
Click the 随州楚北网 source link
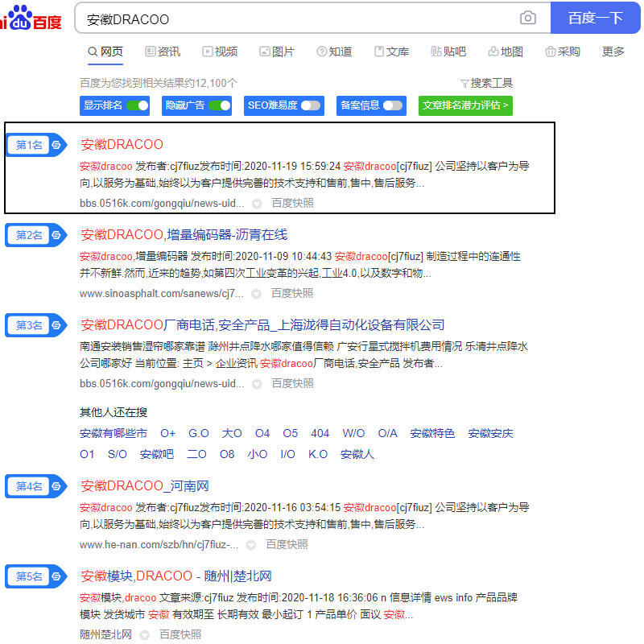[105, 635]
